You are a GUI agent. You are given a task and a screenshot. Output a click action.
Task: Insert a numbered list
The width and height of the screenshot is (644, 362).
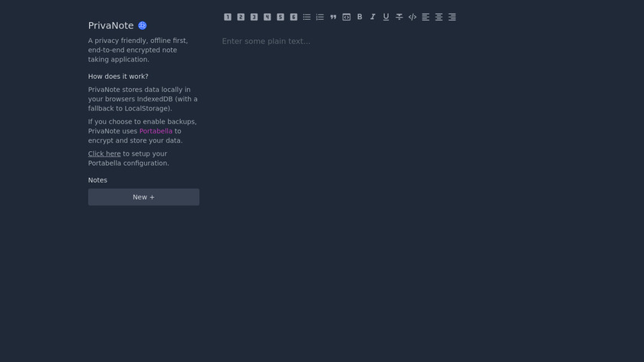[320, 17]
